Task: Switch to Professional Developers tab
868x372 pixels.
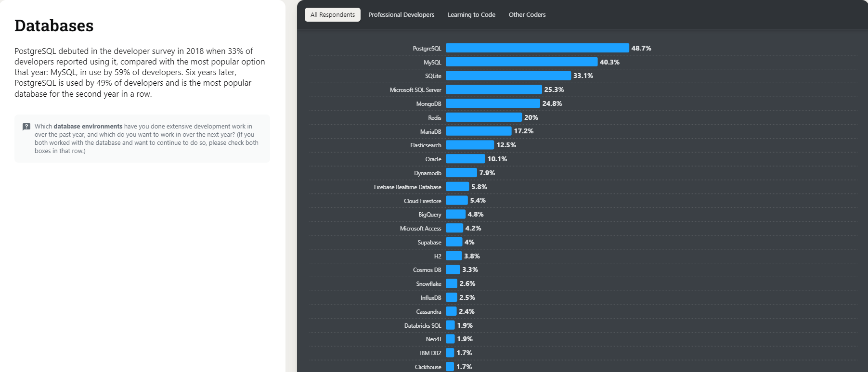Action: pyautogui.click(x=401, y=15)
